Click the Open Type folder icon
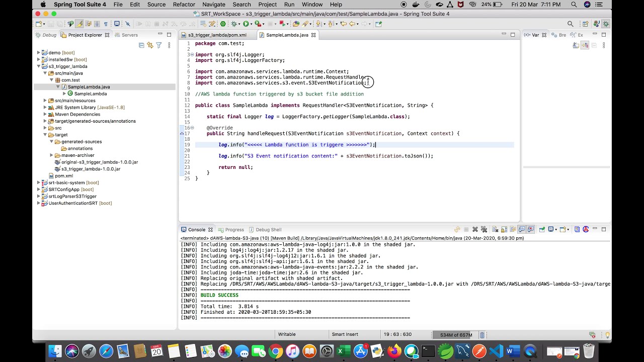This screenshot has width=644, height=362. click(296, 24)
